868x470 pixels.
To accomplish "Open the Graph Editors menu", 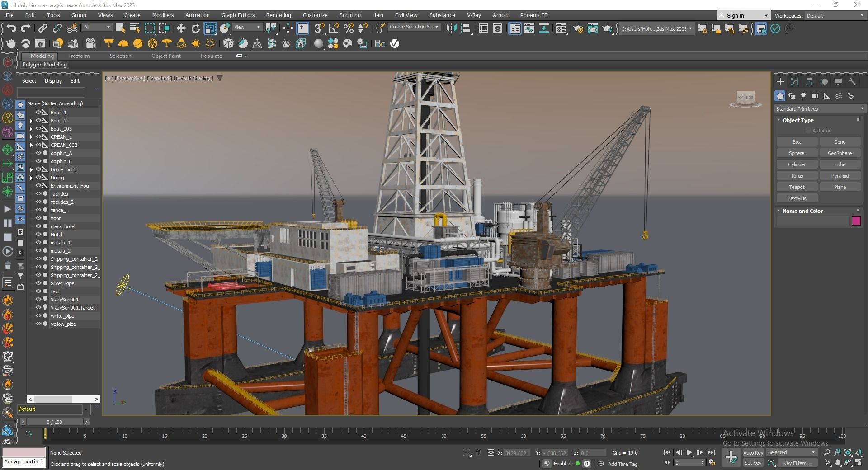I will (x=238, y=15).
